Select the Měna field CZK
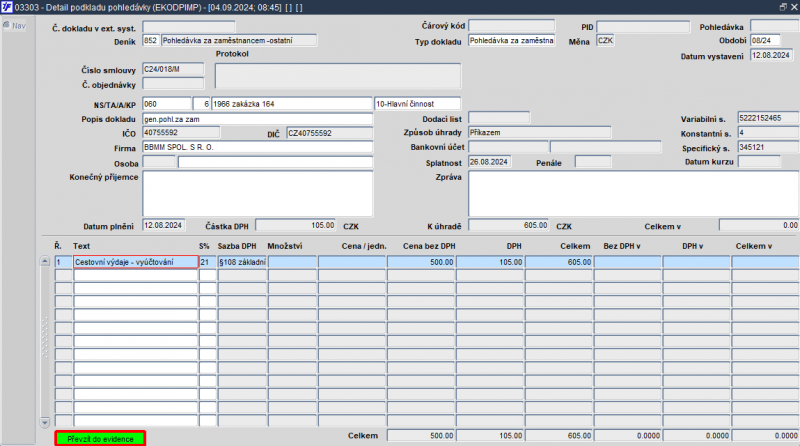The width and height of the screenshot is (800, 446). click(x=605, y=40)
